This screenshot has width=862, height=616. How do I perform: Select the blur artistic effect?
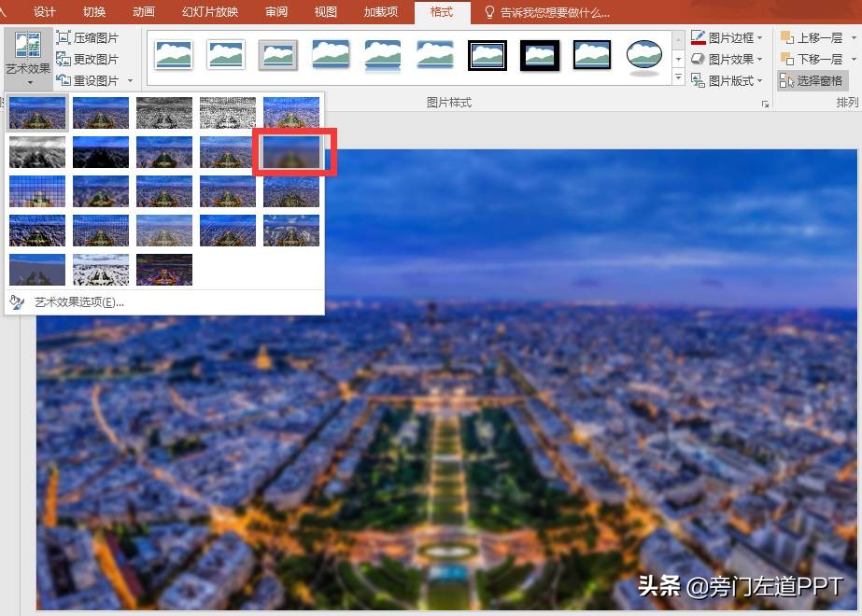[290, 152]
